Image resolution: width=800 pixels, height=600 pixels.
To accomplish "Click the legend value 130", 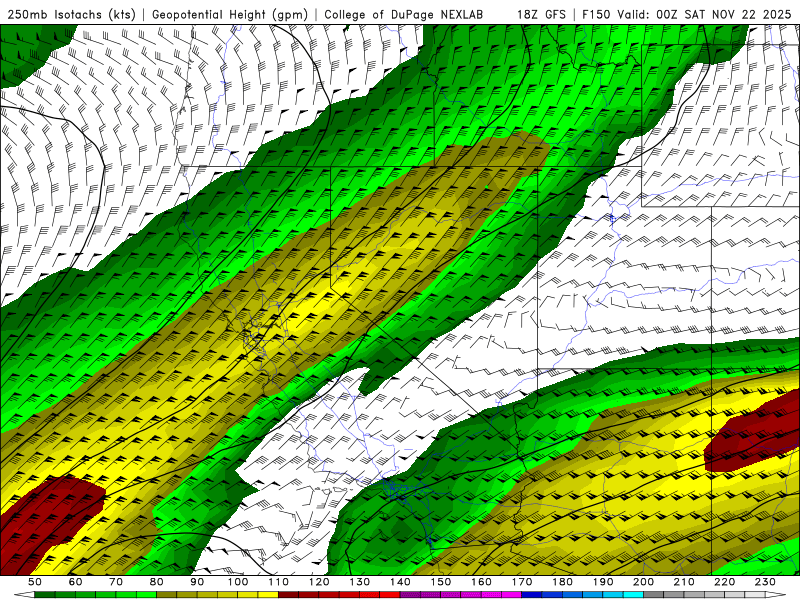I will (359, 582).
